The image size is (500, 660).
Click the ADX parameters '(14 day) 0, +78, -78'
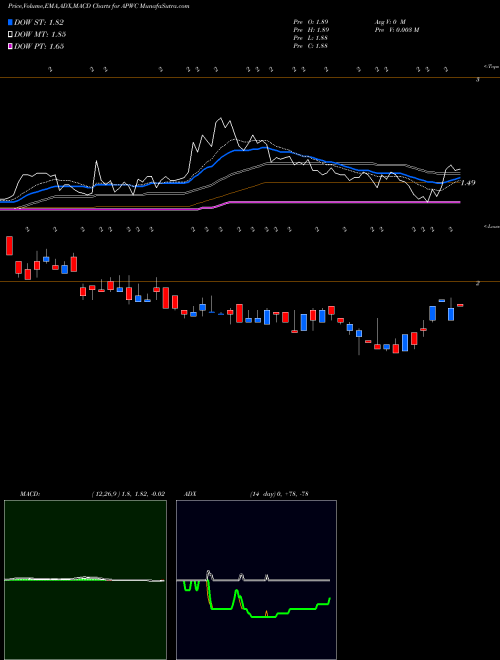(279, 494)
